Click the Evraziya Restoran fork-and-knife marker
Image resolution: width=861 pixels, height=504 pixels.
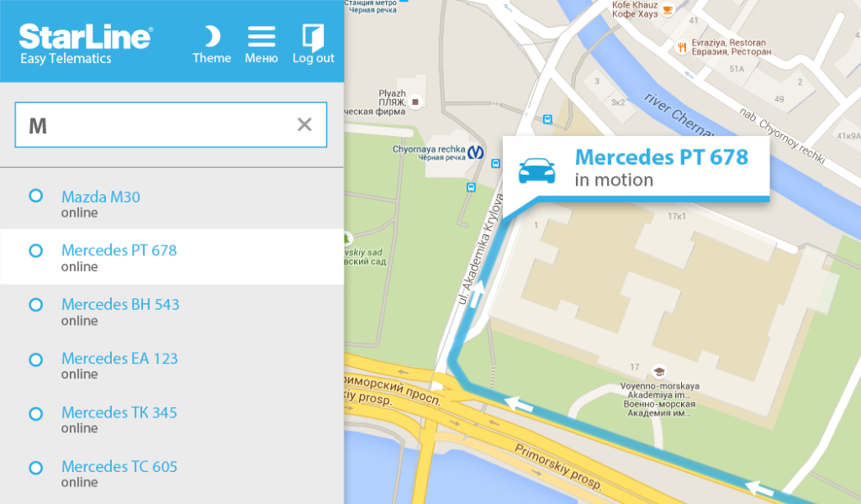(681, 47)
